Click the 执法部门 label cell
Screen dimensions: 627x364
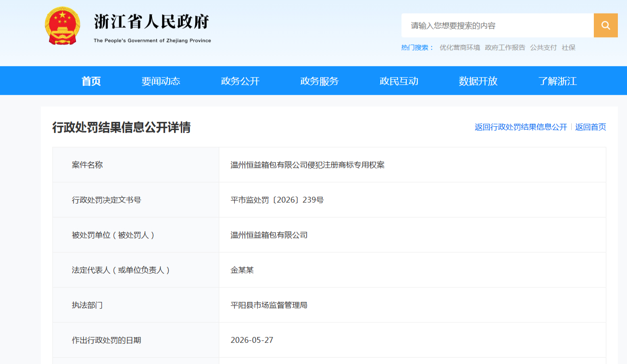pyautogui.click(x=136, y=305)
